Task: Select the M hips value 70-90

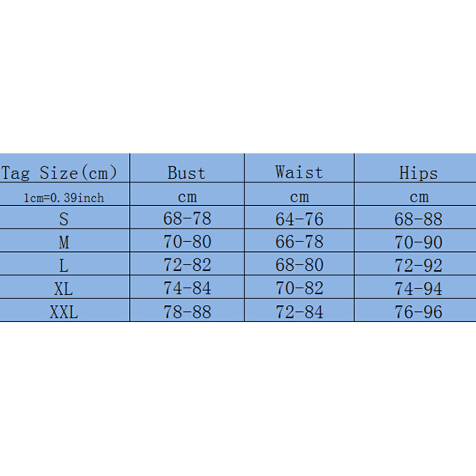Action: [419, 242]
